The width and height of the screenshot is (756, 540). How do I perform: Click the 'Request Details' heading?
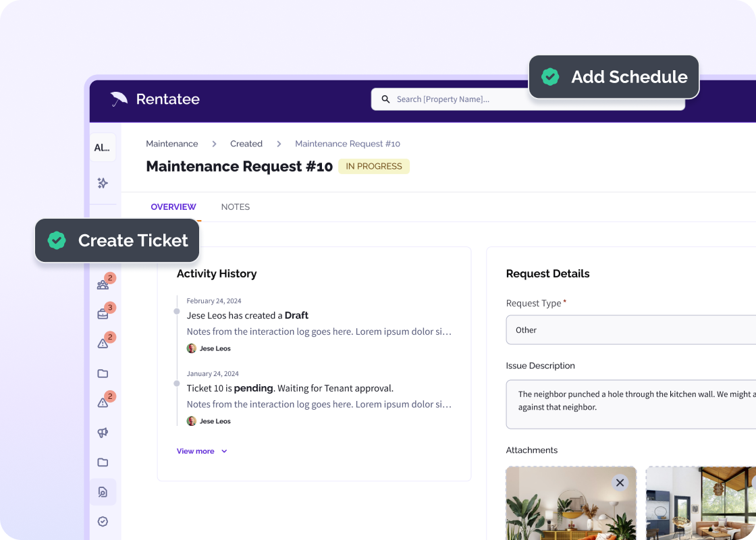coord(547,273)
